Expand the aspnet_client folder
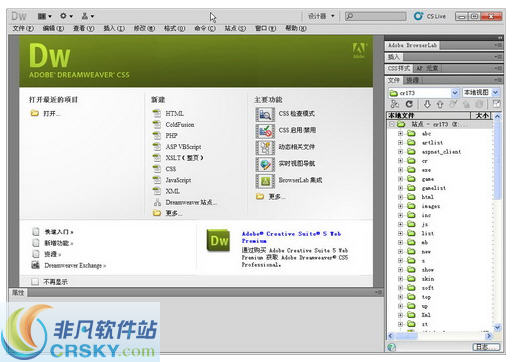This screenshot has height=362, width=514. [400, 151]
